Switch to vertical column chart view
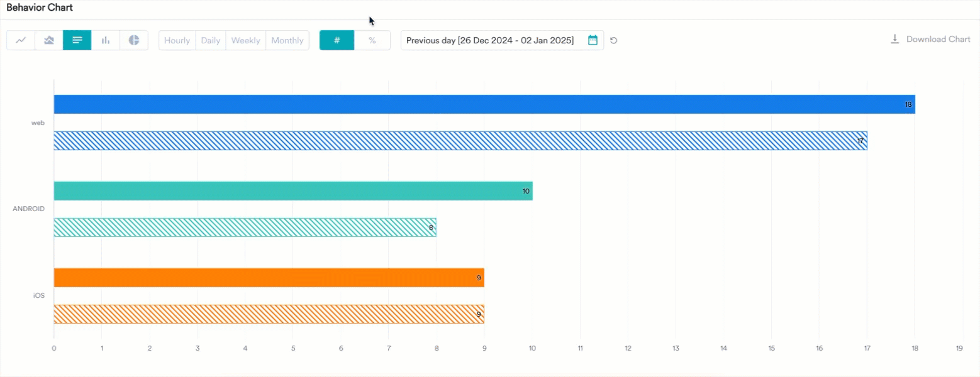 click(106, 40)
